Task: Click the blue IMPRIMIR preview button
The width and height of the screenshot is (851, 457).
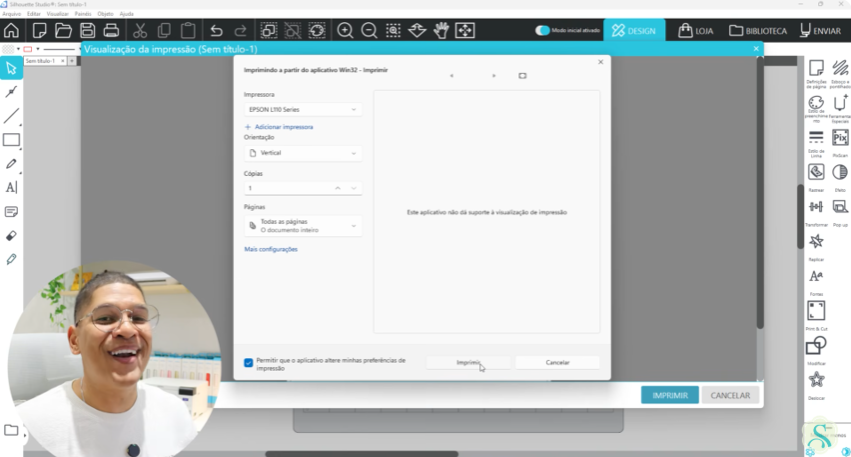Action: 670,395
